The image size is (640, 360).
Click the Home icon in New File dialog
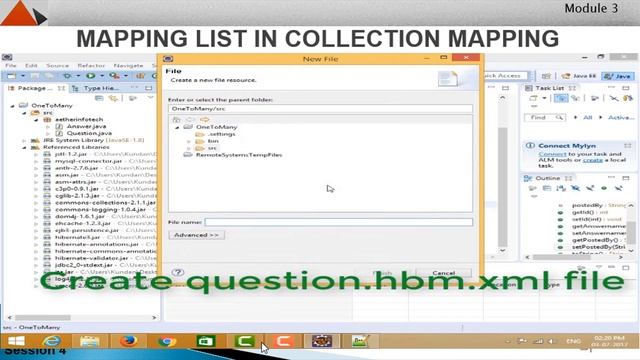(x=176, y=120)
